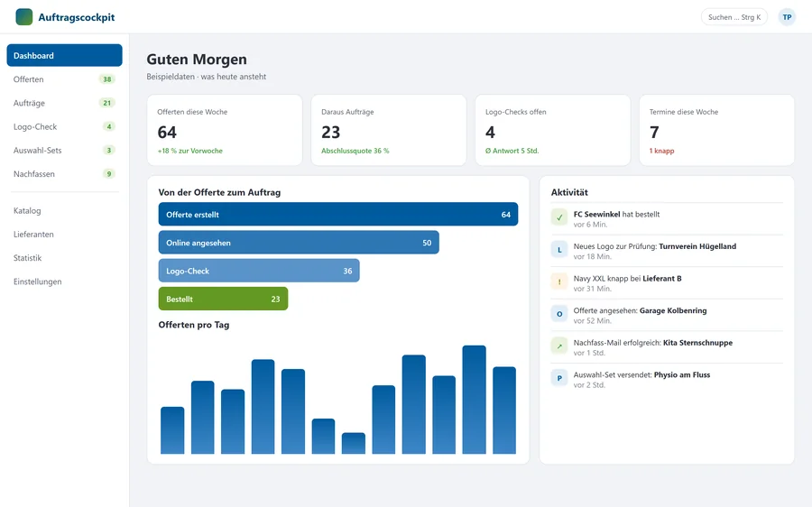The width and height of the screenshot is (812, 507).
Task: Open Offerten in the sidebar
Action: (x=64, y=79)
